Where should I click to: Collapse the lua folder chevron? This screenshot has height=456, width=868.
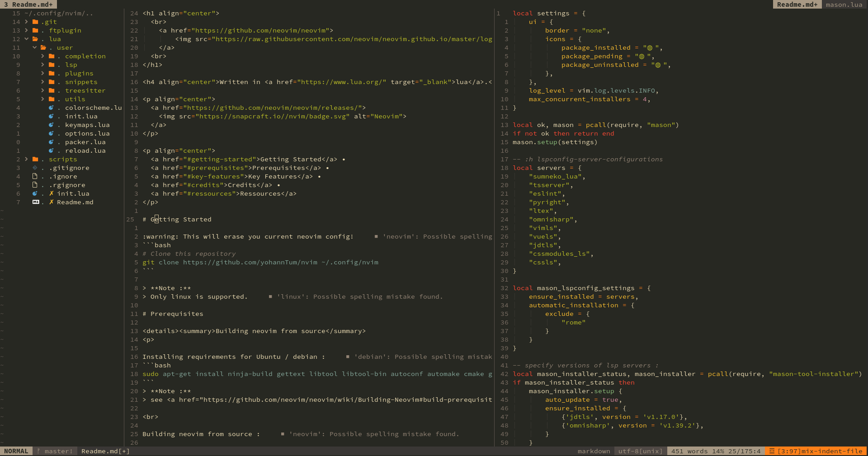point(26,39)
